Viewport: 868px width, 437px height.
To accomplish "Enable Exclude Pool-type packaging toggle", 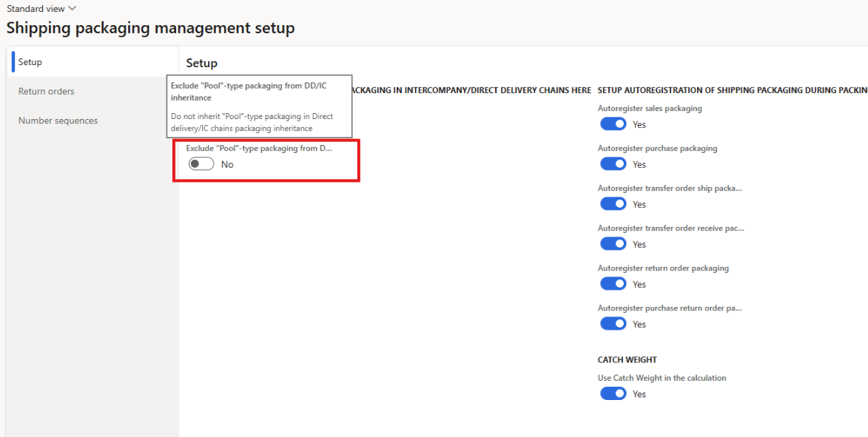I will 201,163.
